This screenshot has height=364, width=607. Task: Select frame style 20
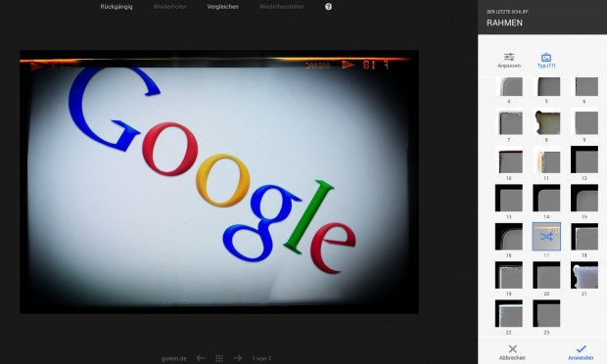pyautogui.click(x=546, y=275)
